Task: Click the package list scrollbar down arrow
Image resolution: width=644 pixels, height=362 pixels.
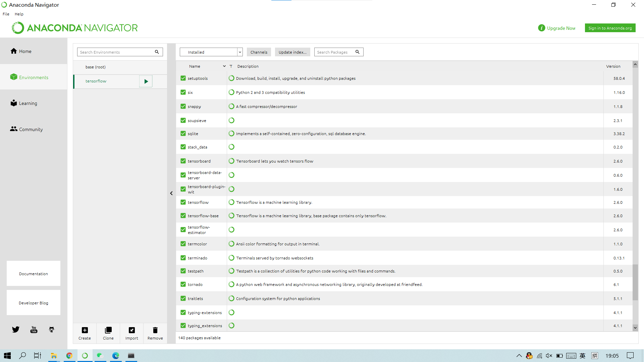Action: [x=635, y=327]
